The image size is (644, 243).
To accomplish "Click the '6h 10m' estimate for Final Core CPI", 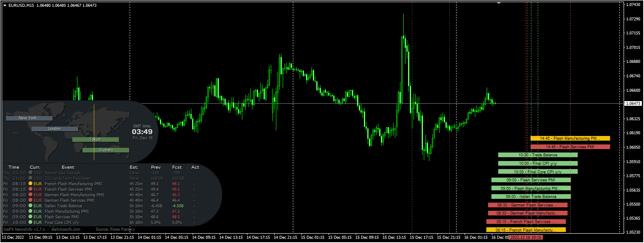I will coord(136,223).
